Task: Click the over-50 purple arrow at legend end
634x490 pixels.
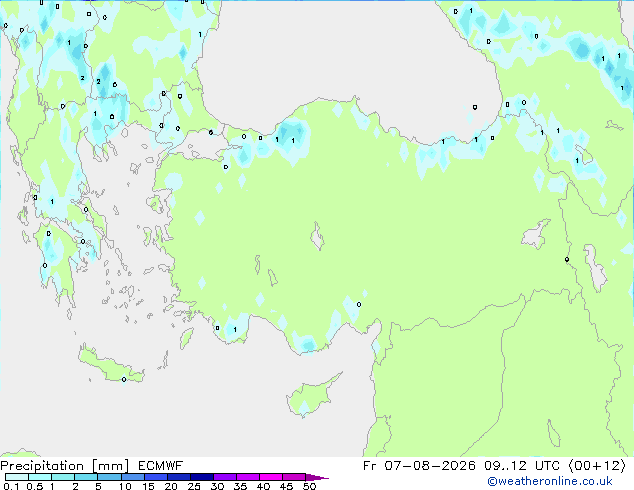Action: point(317,477)
